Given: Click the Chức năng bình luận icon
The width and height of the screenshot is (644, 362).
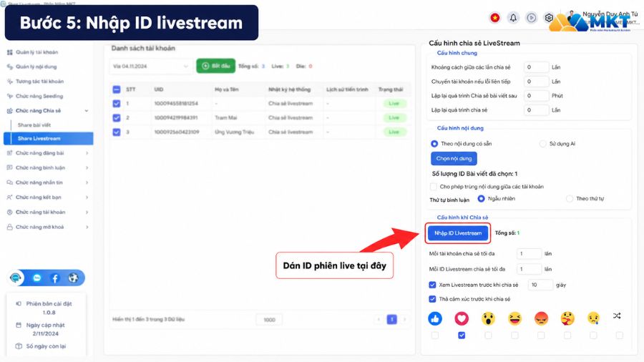Looking at the screenshot, I should coord(10,168).
